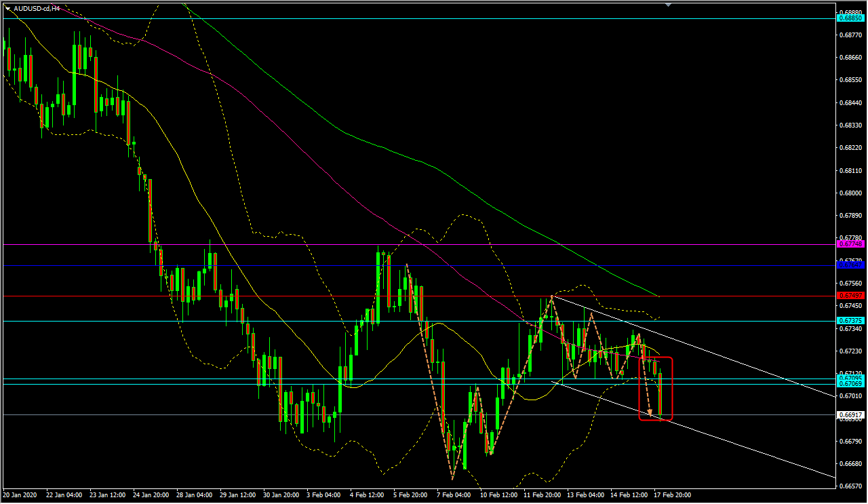Click the blue 0.67647 price label
Viewport: 868px width, 504px height.
850,265
